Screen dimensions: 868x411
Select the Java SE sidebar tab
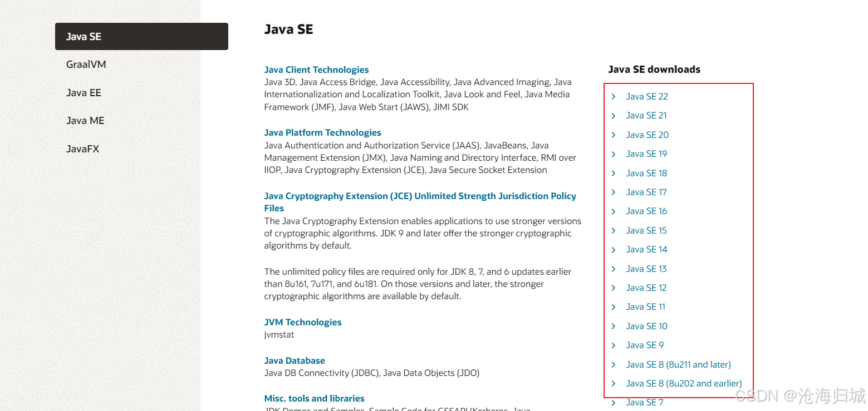point(141,37)
